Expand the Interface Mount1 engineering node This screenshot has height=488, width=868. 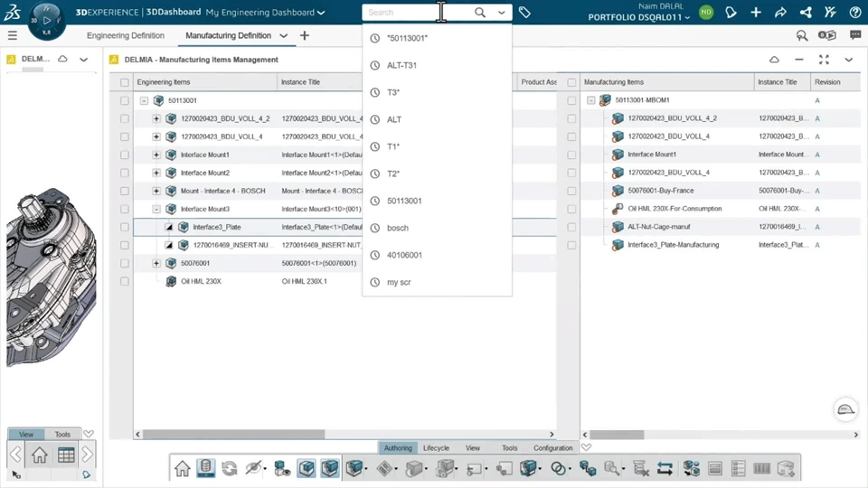156,155
